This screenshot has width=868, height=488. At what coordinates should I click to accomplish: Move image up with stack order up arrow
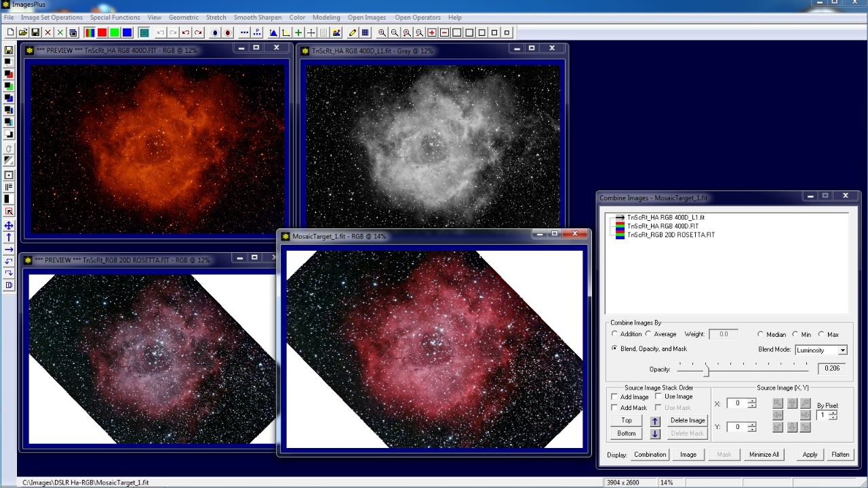tap(655, 420)
